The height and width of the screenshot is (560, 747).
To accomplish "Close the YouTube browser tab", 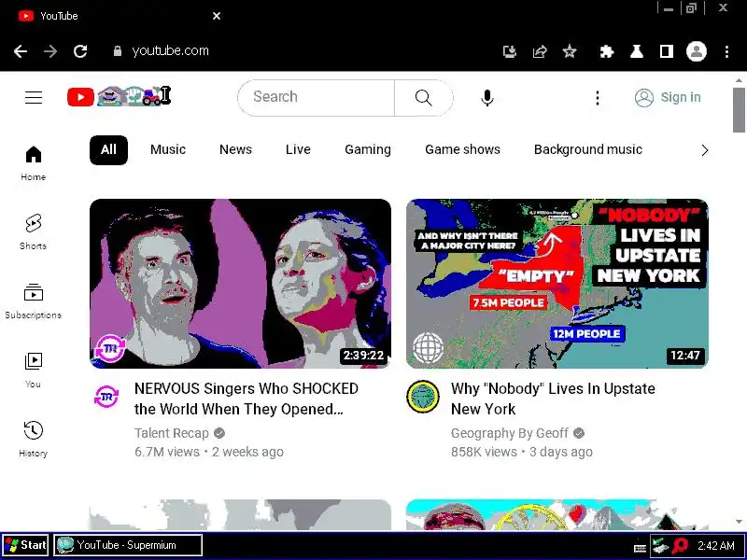I will pyautogui.click(x=217, y=16).
